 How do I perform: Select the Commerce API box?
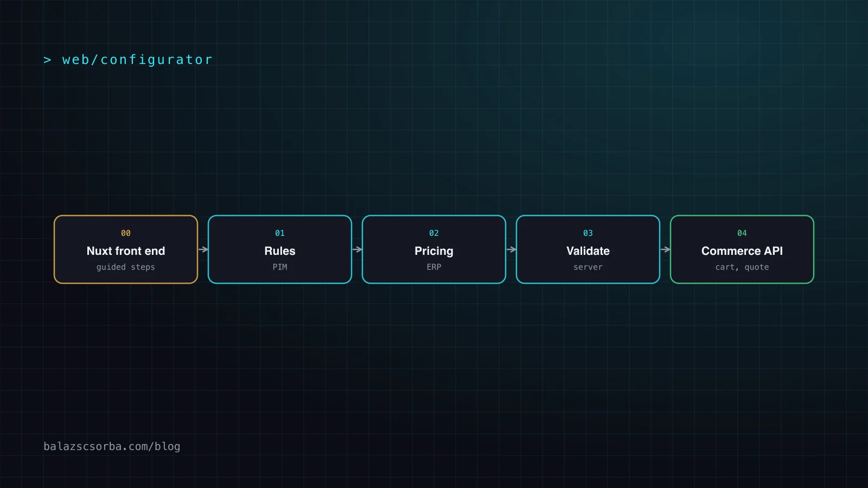coord(742,249)
